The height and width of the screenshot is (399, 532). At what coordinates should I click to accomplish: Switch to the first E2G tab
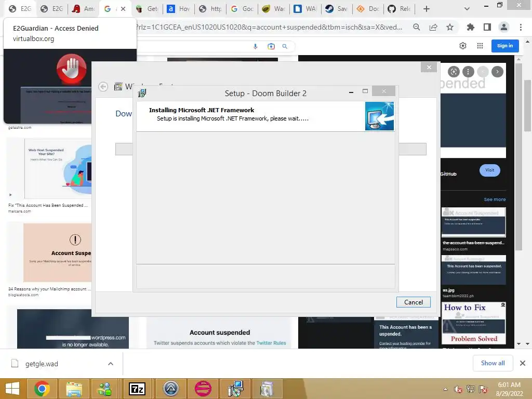click(20, 9)
